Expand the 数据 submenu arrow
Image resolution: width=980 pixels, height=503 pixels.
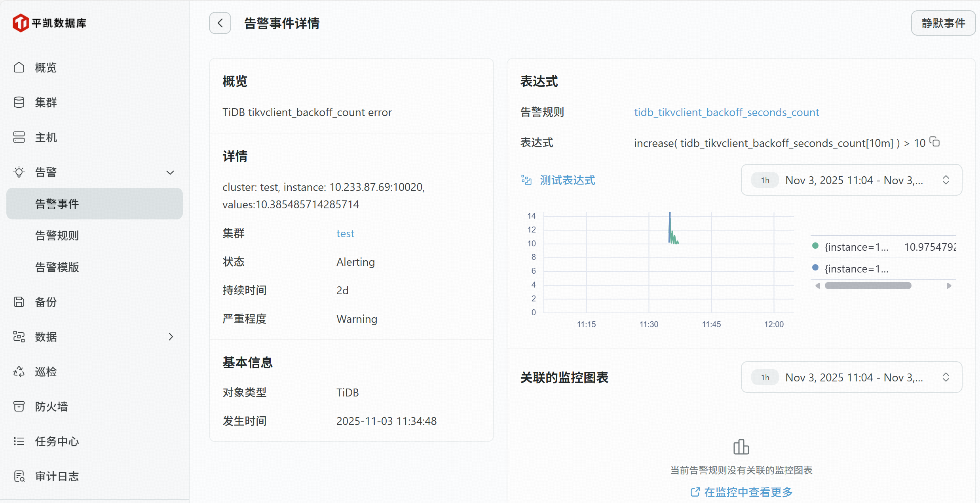(x=171, y=337)
